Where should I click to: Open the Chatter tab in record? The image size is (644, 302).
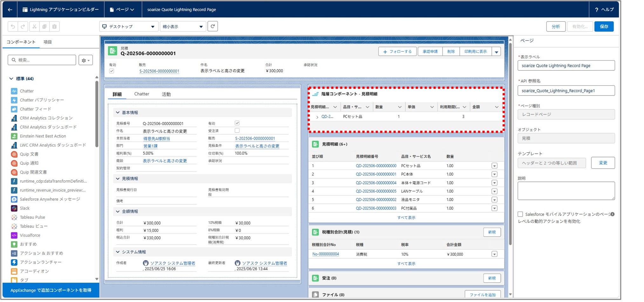(141, 94)
